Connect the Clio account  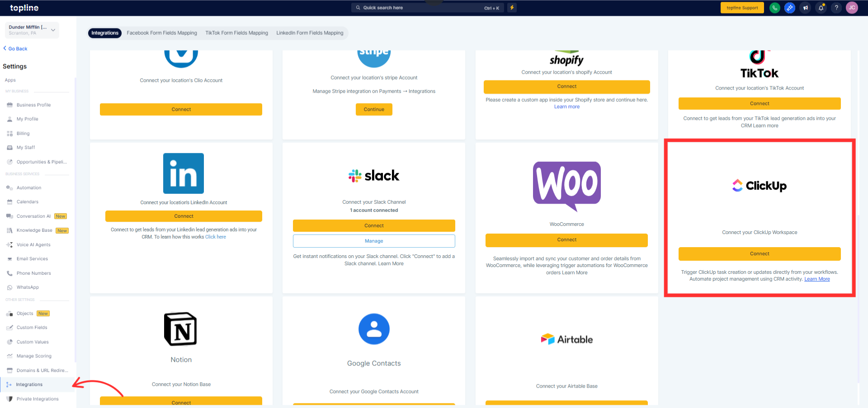coord(181,109)
